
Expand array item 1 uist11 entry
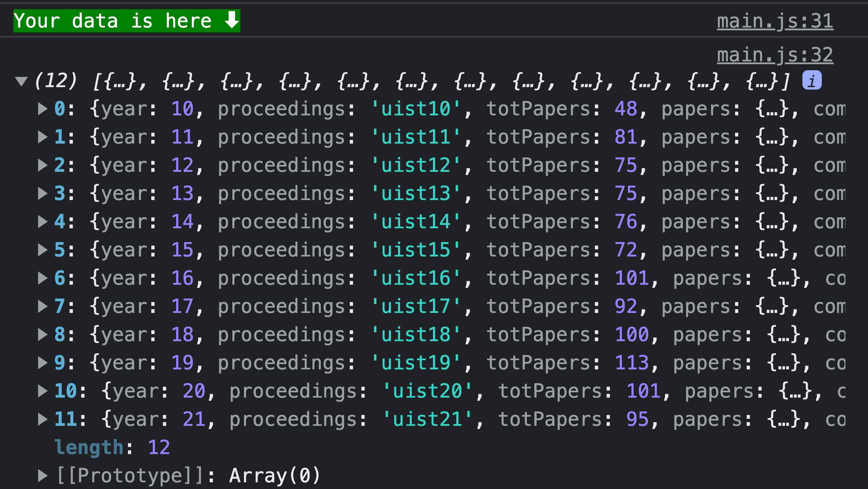42,137
